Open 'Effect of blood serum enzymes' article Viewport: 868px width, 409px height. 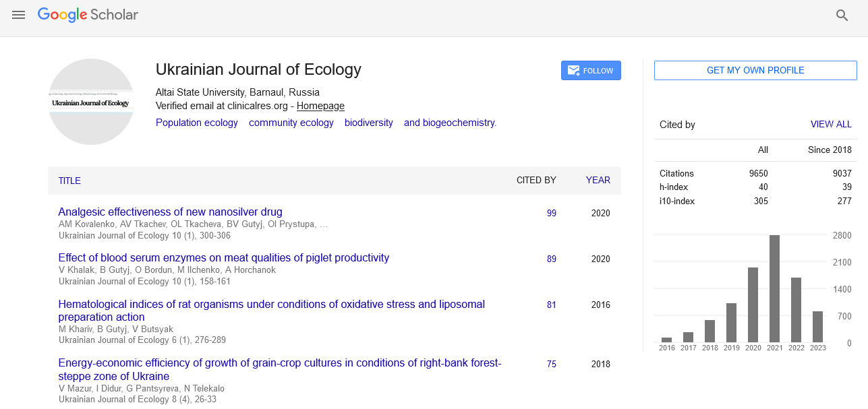point(223,258)
